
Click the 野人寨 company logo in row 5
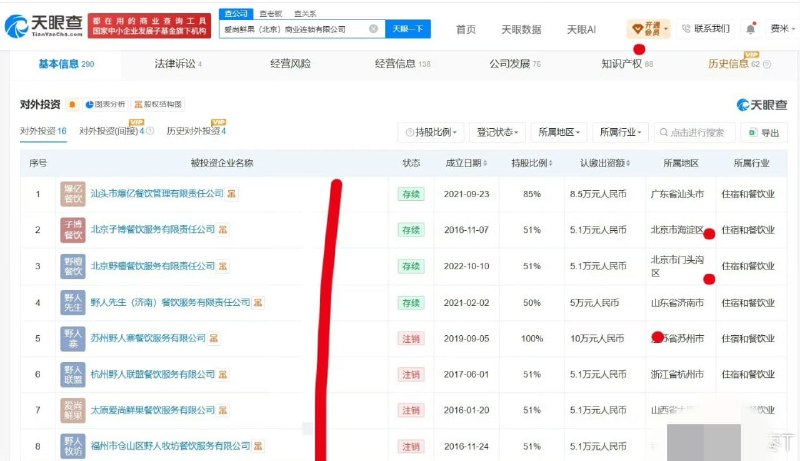point(73,338)
